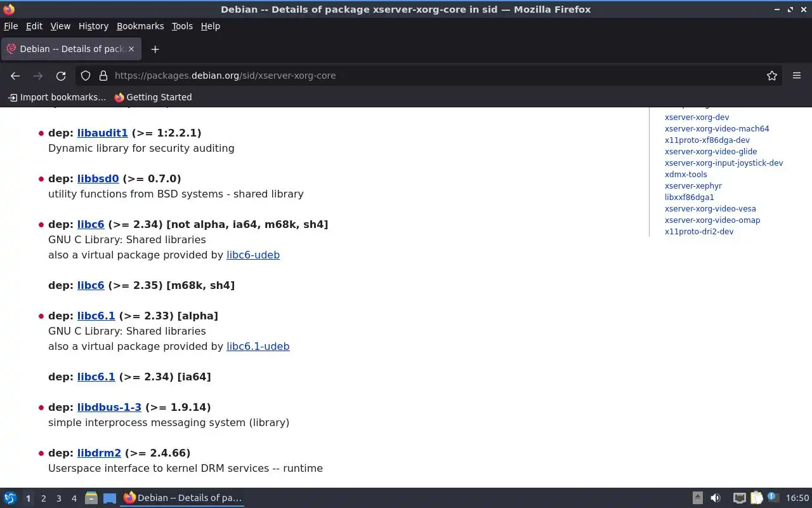Open a new tab with plus button

coord(155,49)
